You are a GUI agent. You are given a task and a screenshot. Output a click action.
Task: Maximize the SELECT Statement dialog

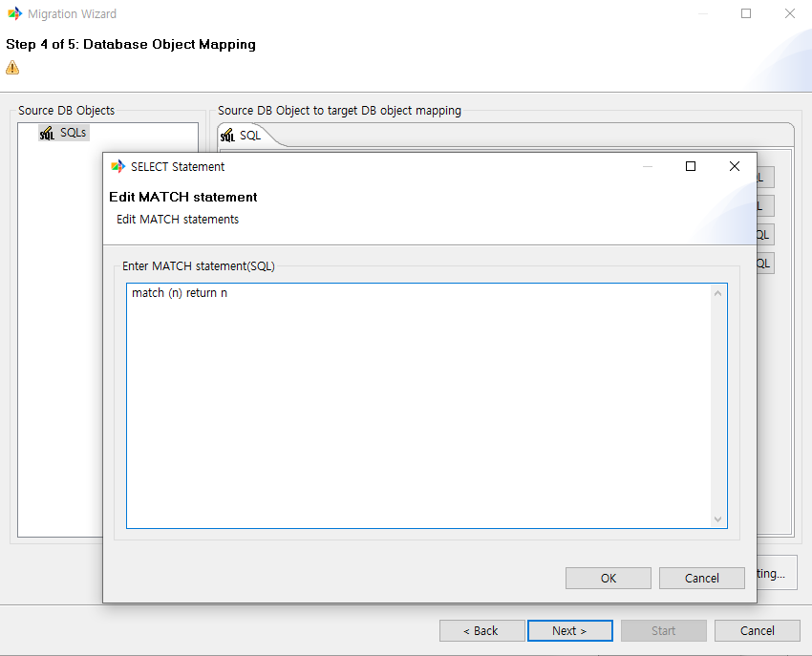click(691, 166)
